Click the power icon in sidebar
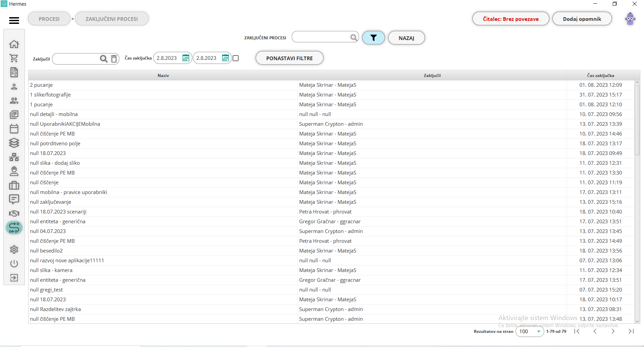644x347 pixels. point(14,264)
